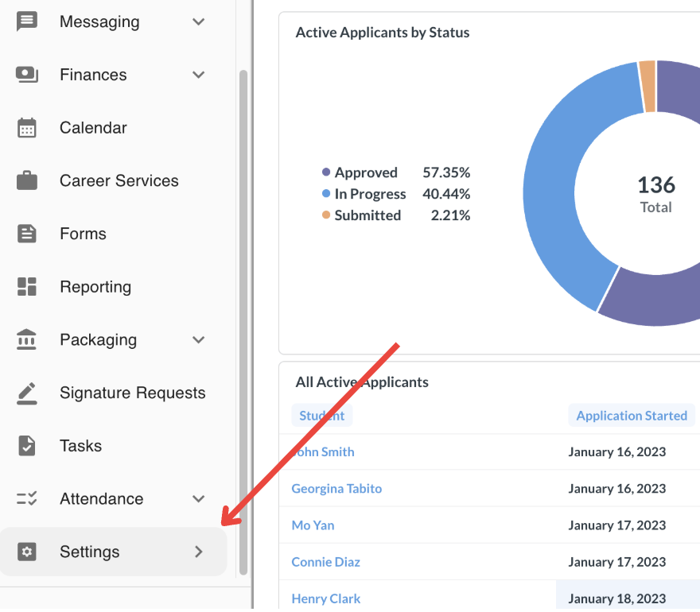Open the Settings submenu arrow
The height and width of the screenshot is (612, 700).
199,552
